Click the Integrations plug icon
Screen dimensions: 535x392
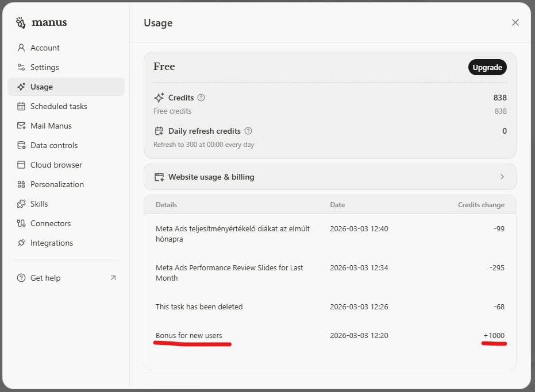21,243
